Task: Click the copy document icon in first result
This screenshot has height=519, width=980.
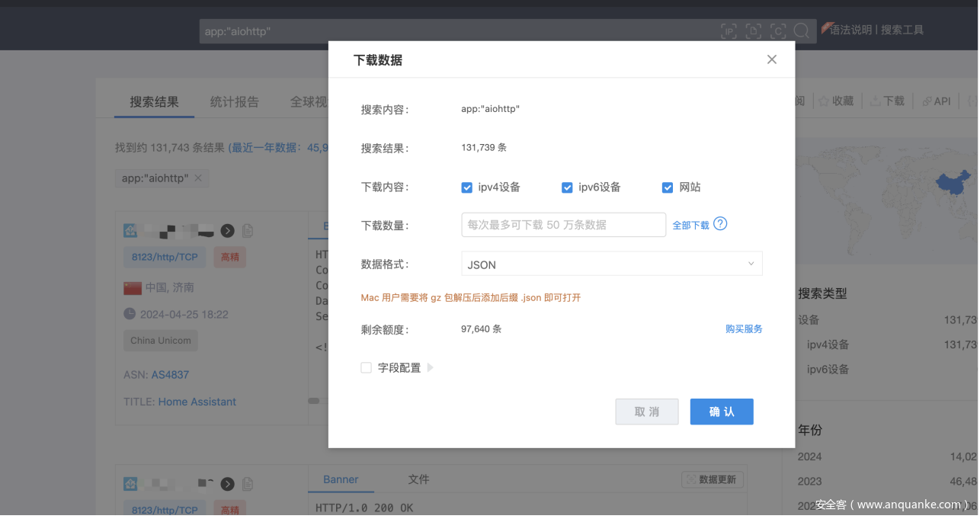Action: (x=248, y=230)
